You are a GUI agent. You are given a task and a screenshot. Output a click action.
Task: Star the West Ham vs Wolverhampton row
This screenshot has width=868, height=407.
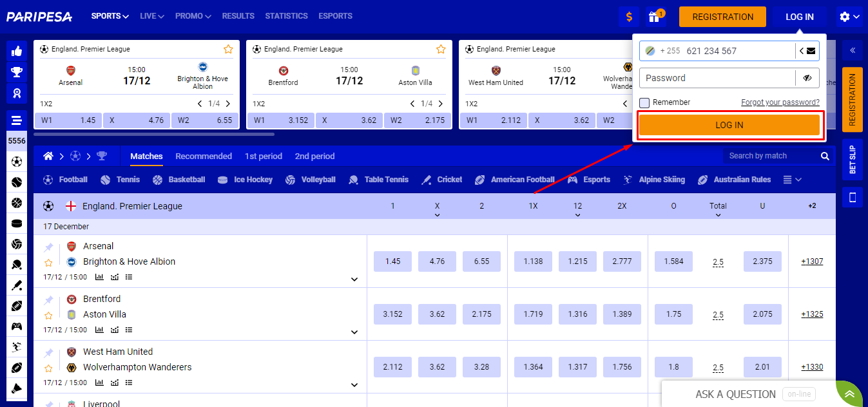[x=48, y=368]
